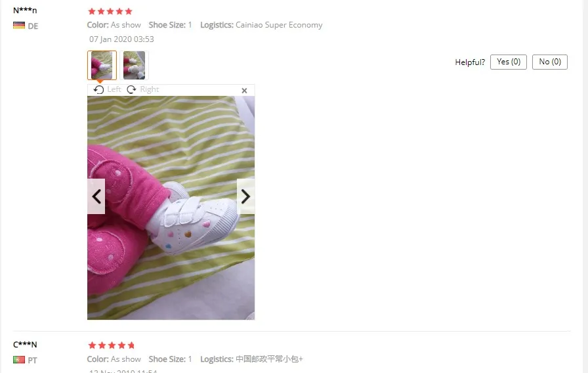Mark N***n's review helpful with Yes (0)
588x373 pixels.
pos(509,62)
